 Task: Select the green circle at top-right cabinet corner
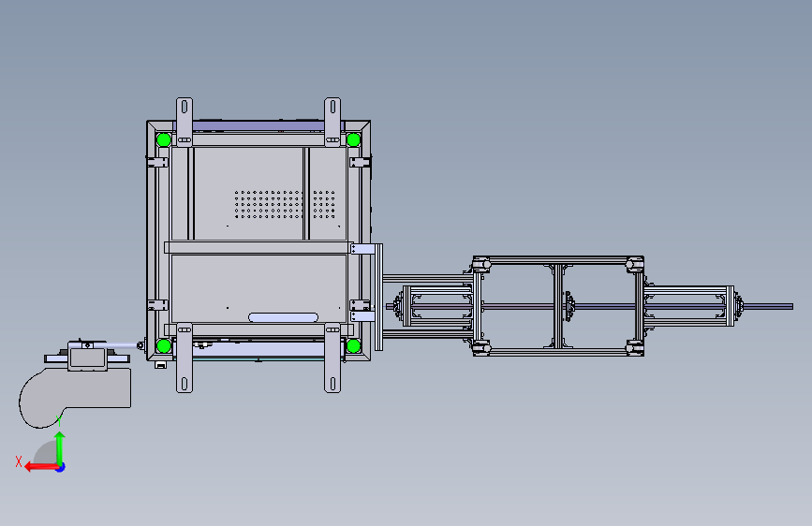354,139
